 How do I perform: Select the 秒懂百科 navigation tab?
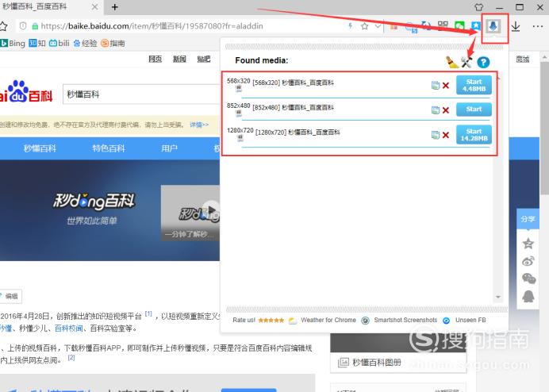click(40, 148)
